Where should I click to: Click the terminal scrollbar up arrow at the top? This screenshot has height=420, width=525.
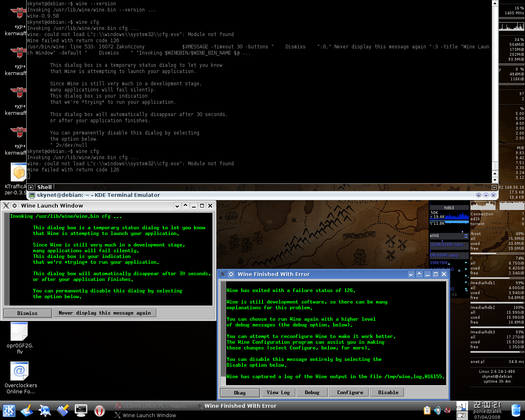(x=495, y=3)
